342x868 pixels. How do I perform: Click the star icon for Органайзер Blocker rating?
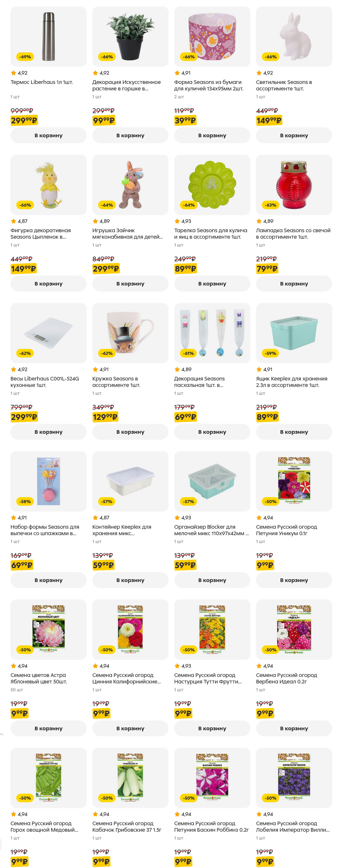(x=177, y=517)
